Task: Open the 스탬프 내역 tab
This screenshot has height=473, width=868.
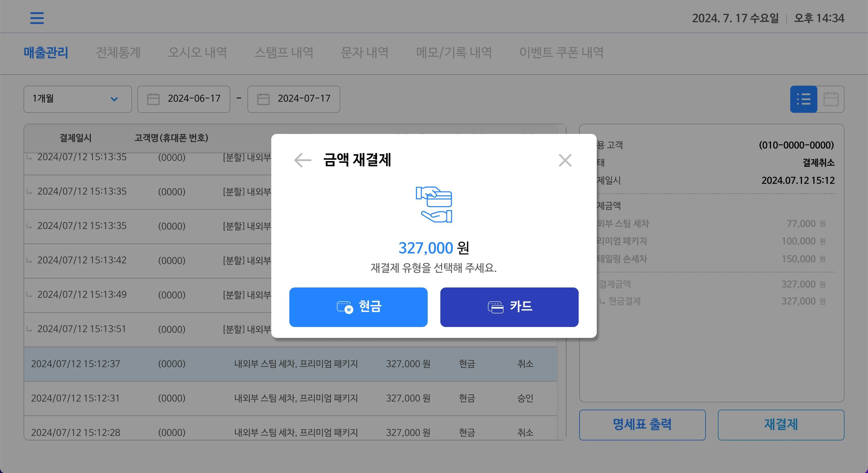Action: (284, 52)
